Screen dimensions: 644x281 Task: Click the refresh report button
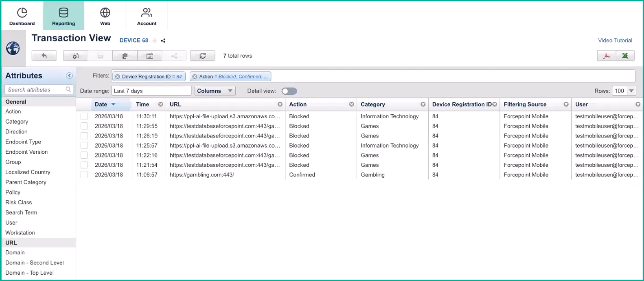(x=202, y=56)
